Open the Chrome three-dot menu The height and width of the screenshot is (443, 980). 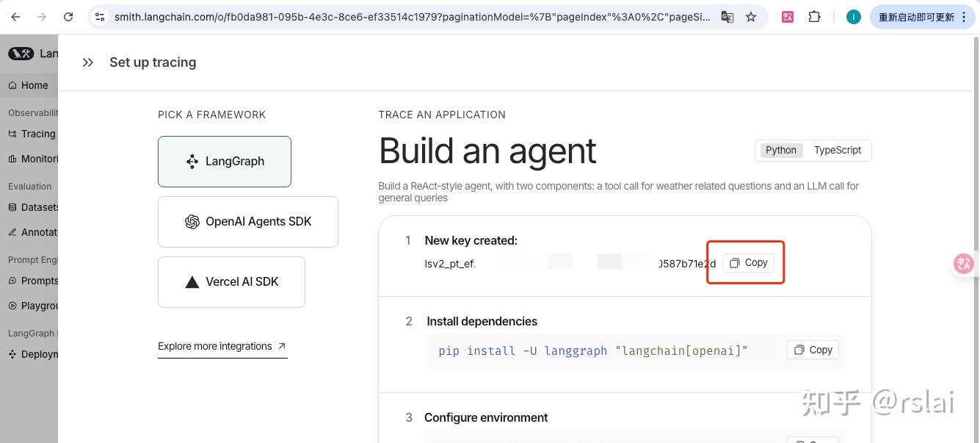964,16
